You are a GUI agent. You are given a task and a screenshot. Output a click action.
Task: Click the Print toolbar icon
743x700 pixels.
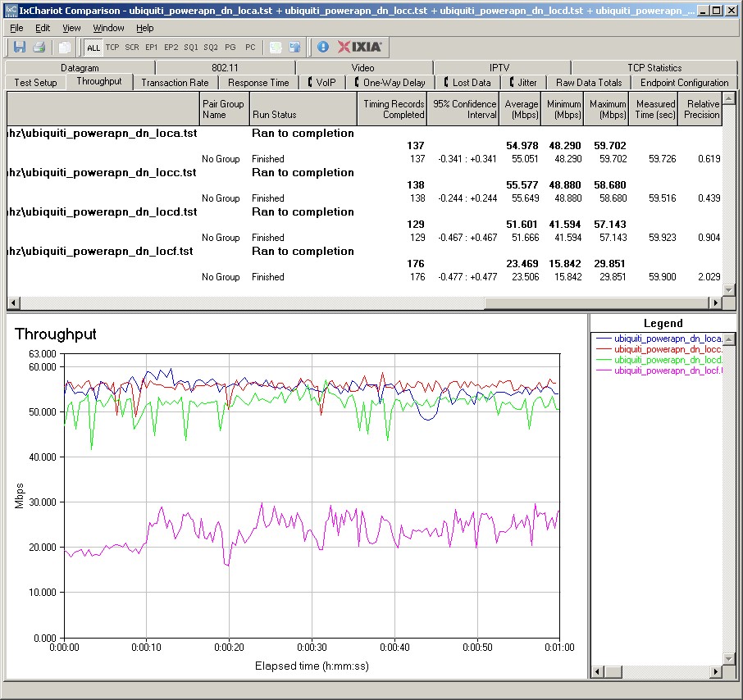tap(39, 47)
